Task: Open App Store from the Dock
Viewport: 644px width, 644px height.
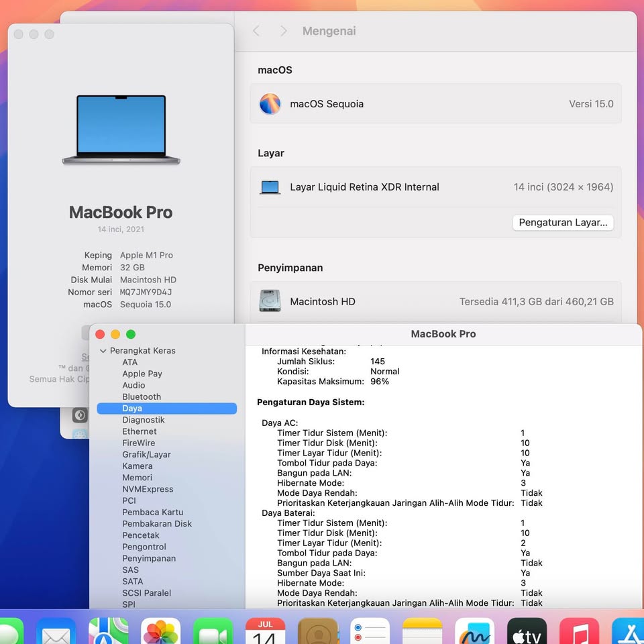Action: click(x=629, y=631)
